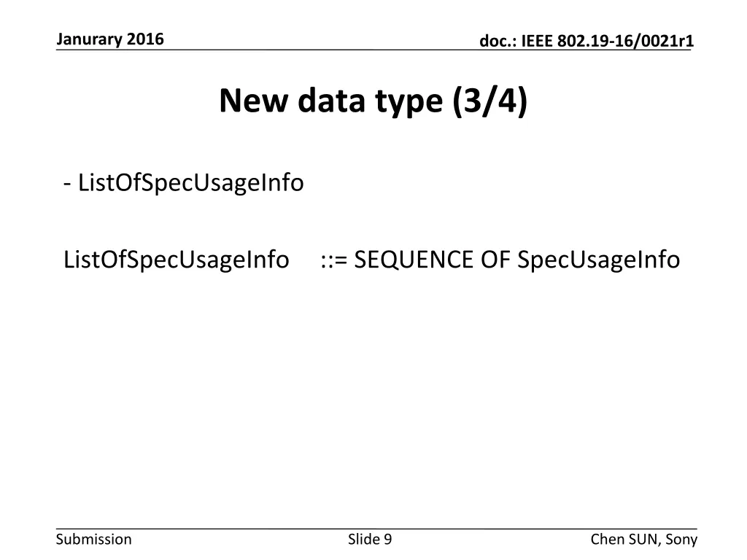The height and width of the screenshot is (560, 747).
Task: Select document number "802.19-16/0021r1"
Action: pyautogui.click(x=624, y=43)
